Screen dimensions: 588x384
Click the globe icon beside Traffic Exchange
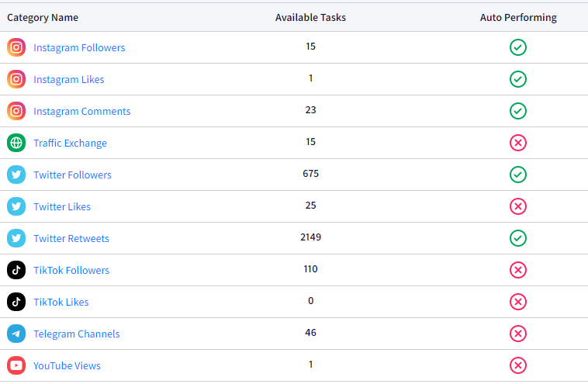16,143
